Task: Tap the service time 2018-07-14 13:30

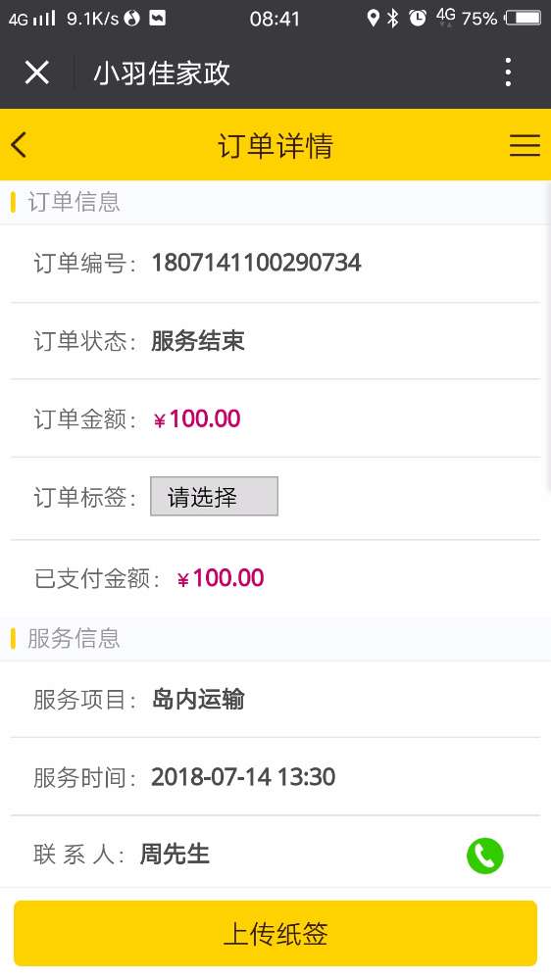Action: pos(243,777)
